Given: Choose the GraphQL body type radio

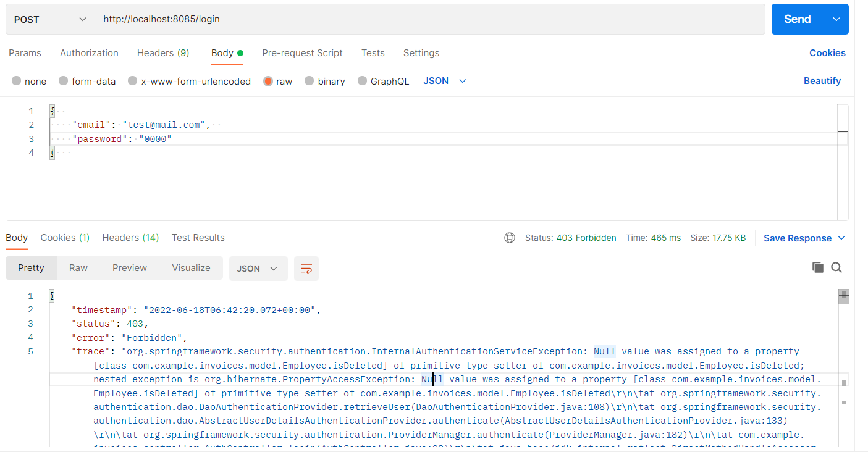Looking at the screenshot, I should tap(362, 81).
